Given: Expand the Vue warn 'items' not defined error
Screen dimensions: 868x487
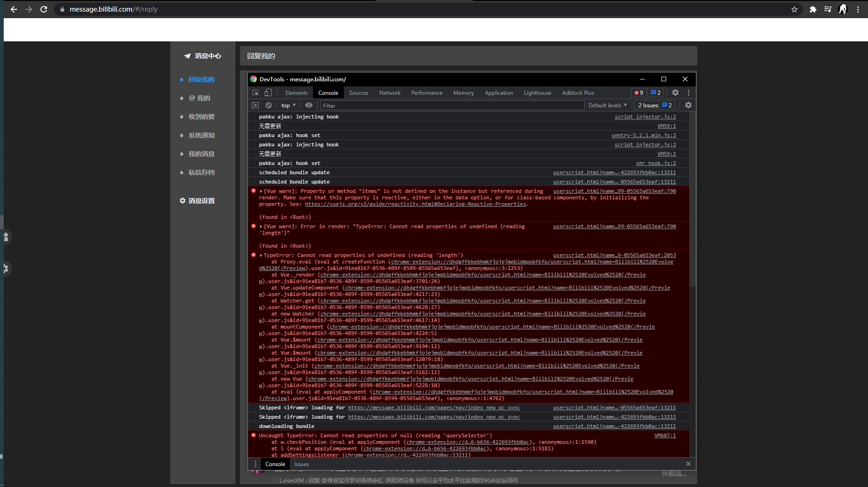Looking at the screenshot, I should coord(261,191).
